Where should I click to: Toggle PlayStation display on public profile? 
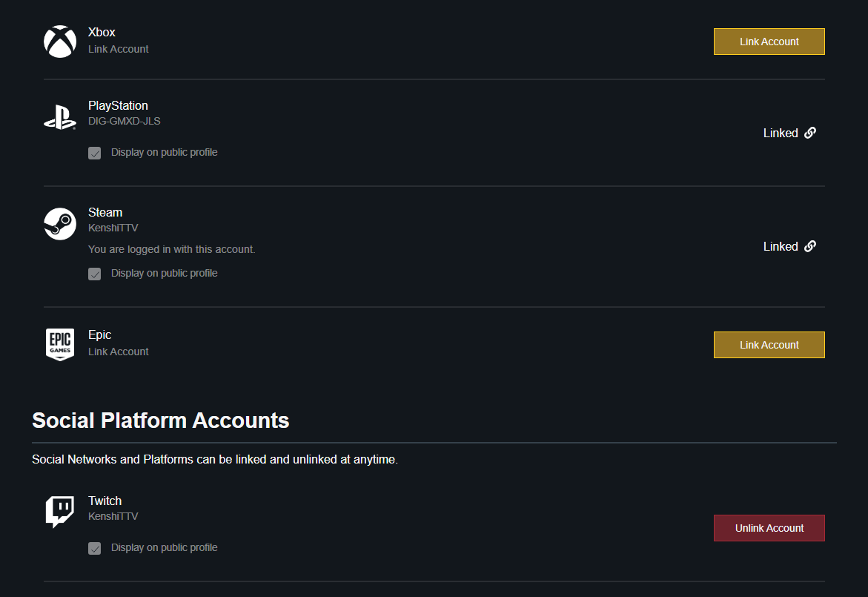95,153
